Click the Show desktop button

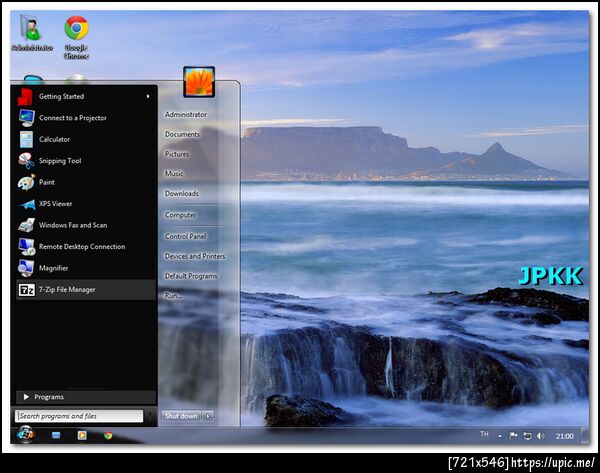[x=584, y=435]
